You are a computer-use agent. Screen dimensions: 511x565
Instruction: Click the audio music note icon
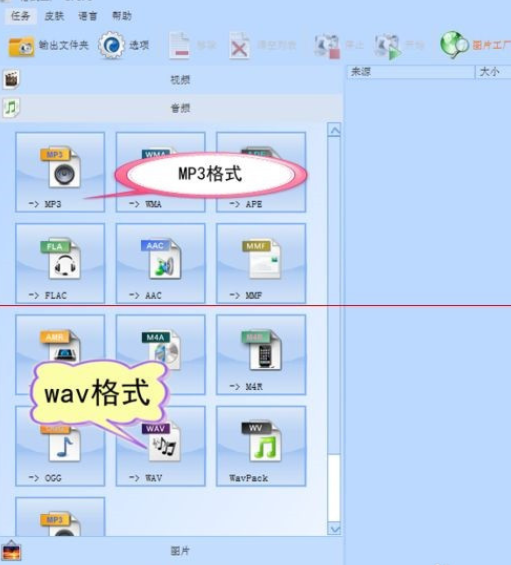point(11,108)
